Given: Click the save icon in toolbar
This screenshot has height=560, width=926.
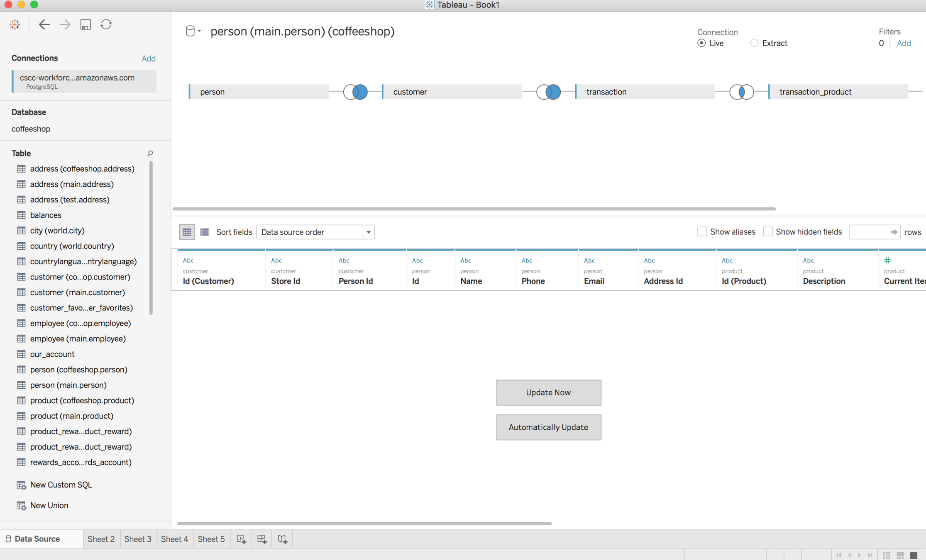Looking at the screenshot, I should click(x=86, y=24).
